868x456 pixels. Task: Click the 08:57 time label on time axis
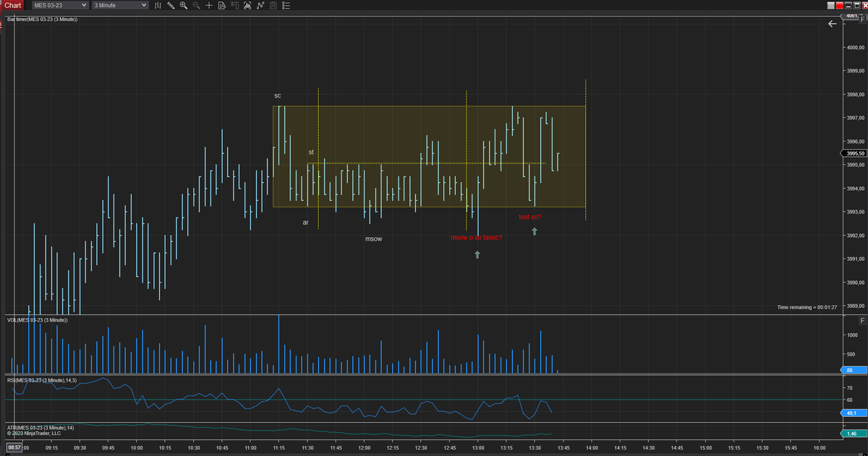click(14, 448)
